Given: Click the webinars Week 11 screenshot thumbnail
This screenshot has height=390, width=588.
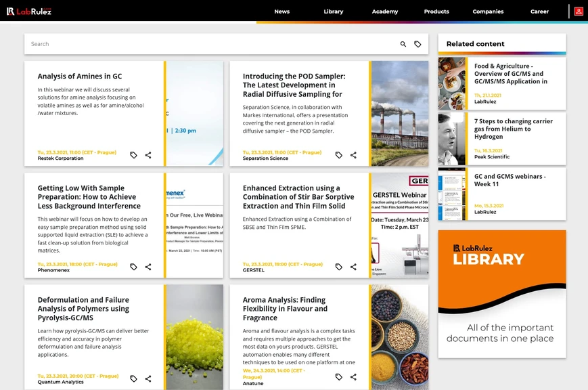Looking at the screenshot, I should 452,194.
